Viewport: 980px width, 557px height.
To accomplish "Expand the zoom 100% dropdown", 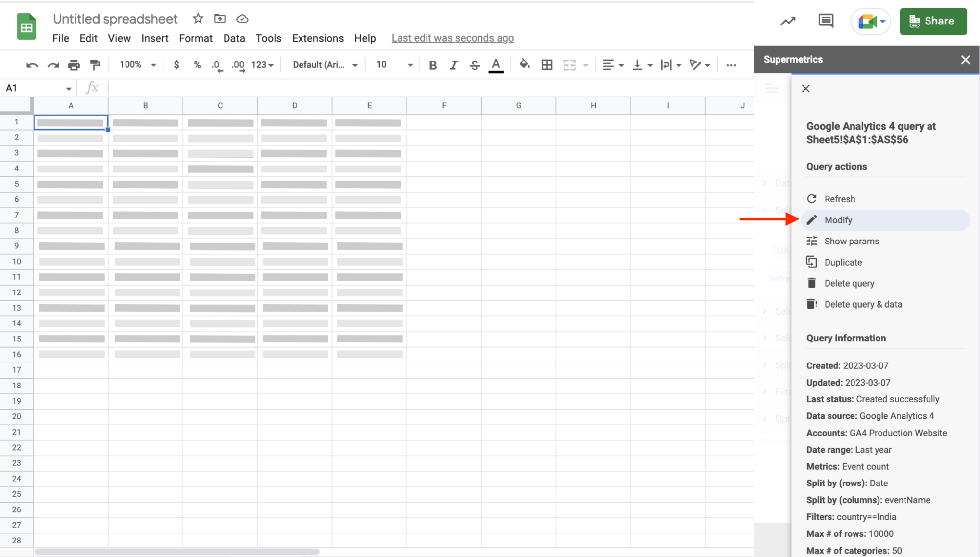I will (x=138, y=65).
